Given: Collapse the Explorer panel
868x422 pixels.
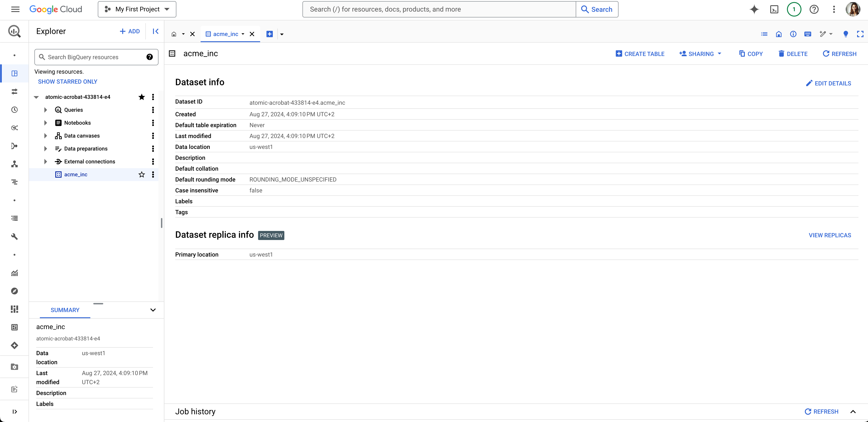Looking at the screenshot, I should coord(155,31).
